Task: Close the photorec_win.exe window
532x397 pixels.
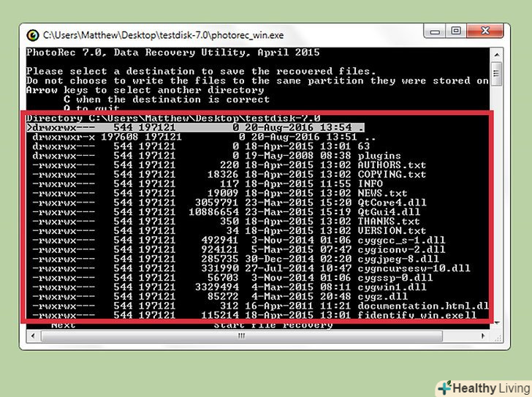Action: point(485,31)
